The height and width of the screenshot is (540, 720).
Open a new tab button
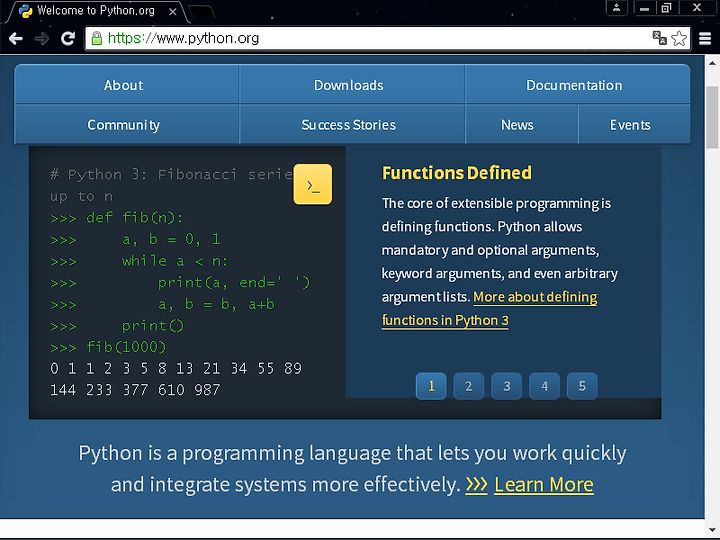tap(201, 12)
